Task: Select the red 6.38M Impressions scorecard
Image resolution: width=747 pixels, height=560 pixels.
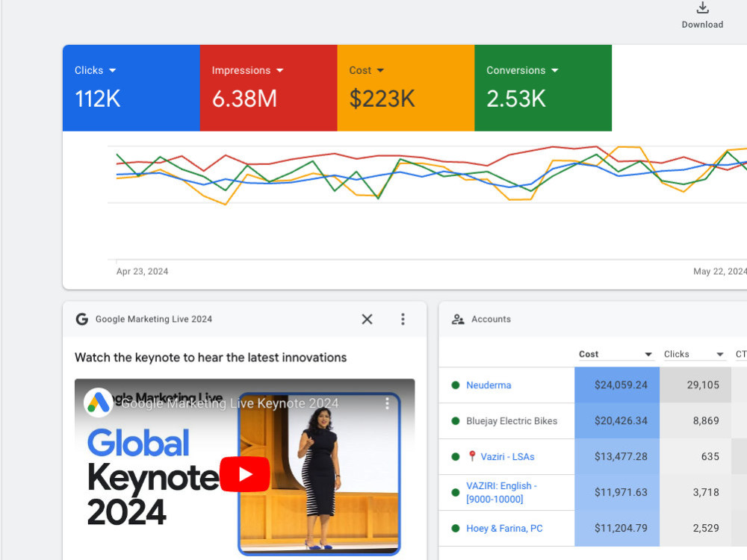Action: pos(269,88)
